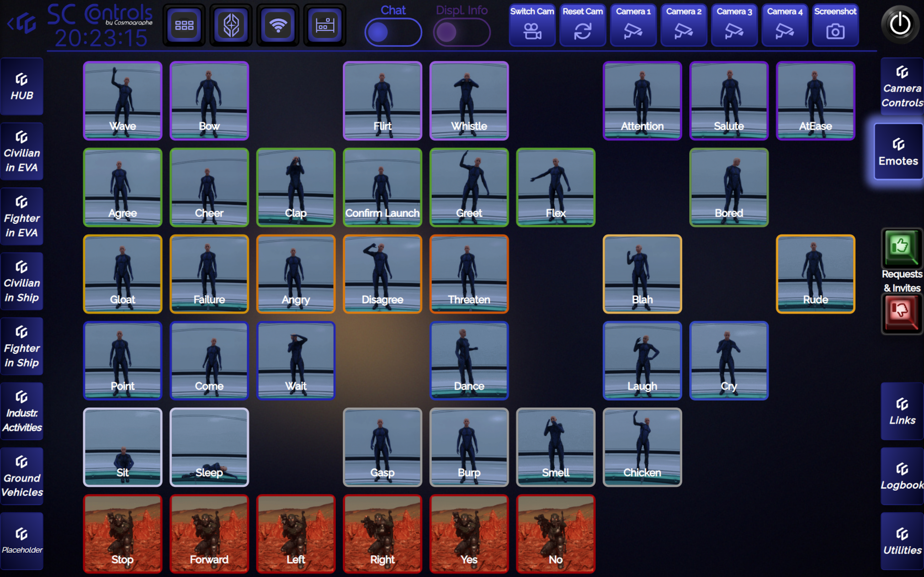This screenshot has height=577, width=924.
Task: Click the power button icon
Action: 900,24
